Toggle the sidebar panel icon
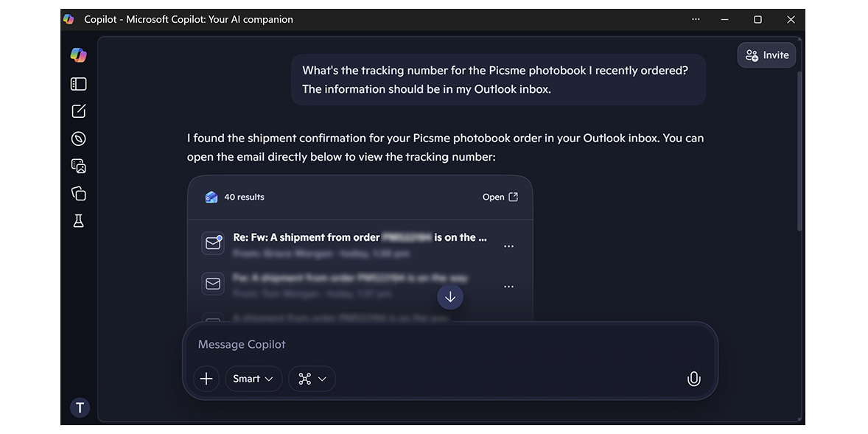Screen dimensions: 868x434 [x=79, y=84]
